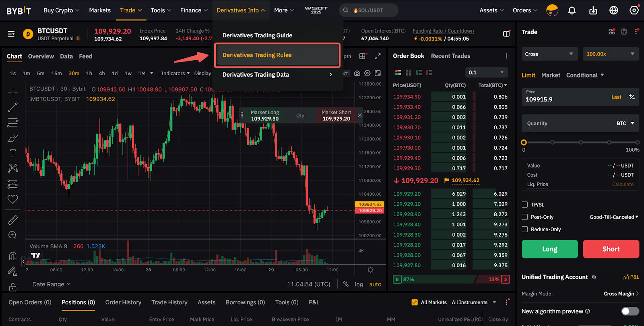644x326 pixels.
Task: Open the 100.00x leverage dropdown
Action: point(610,54)
